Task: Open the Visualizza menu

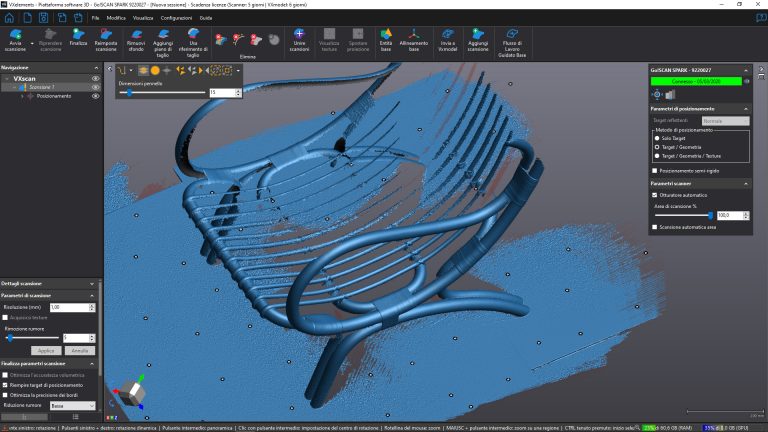Action: click(x=143, y=18)
